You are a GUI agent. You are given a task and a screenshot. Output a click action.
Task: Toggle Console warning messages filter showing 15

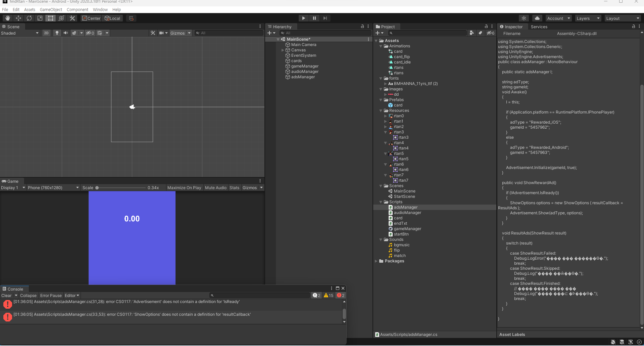click(x=329, y=296)
